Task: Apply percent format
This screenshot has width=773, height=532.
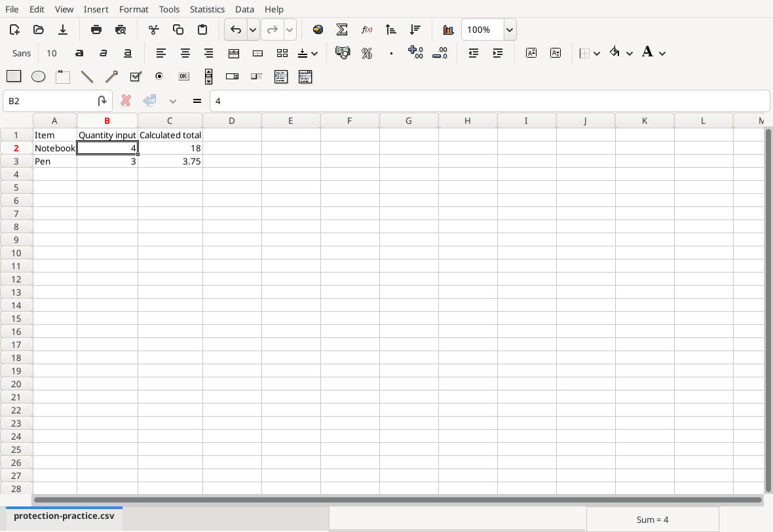Action: 367,53
